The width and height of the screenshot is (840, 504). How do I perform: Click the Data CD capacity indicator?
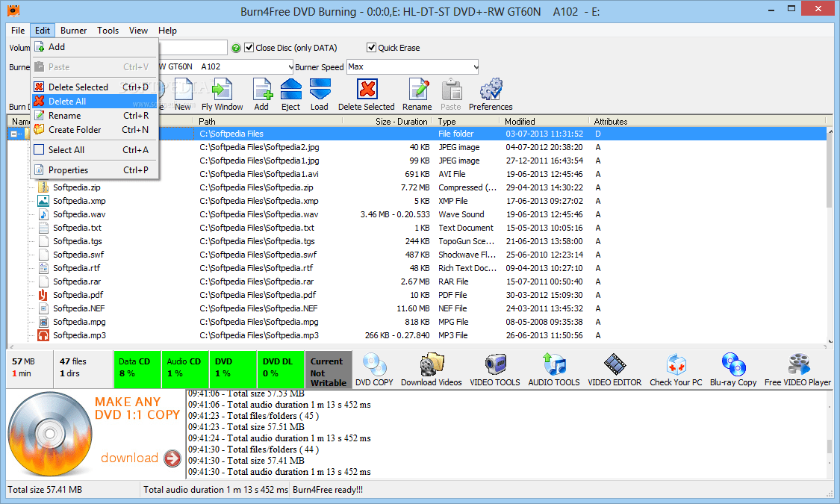click(137, 369)
